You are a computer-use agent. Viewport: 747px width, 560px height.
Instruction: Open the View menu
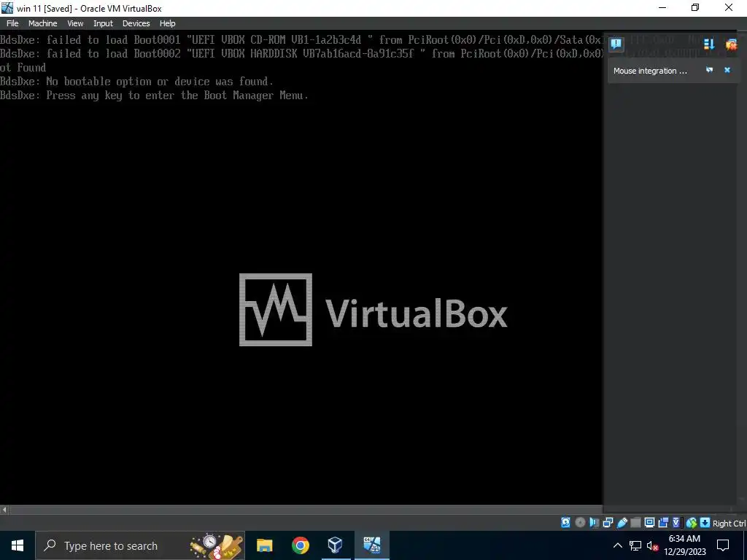(75, 23)
